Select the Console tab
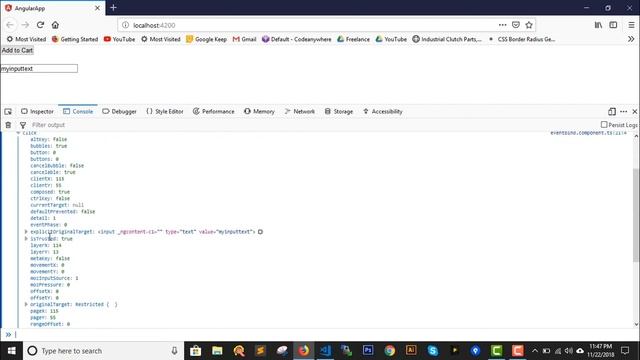This screenshot has width=640, height=360. (x=78, y=111)
